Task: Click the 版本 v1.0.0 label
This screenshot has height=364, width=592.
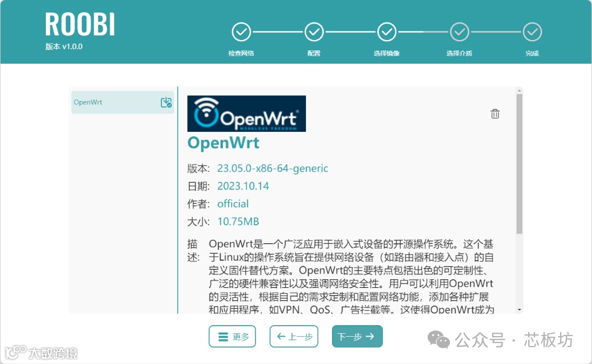Action: tap(64, 46)
